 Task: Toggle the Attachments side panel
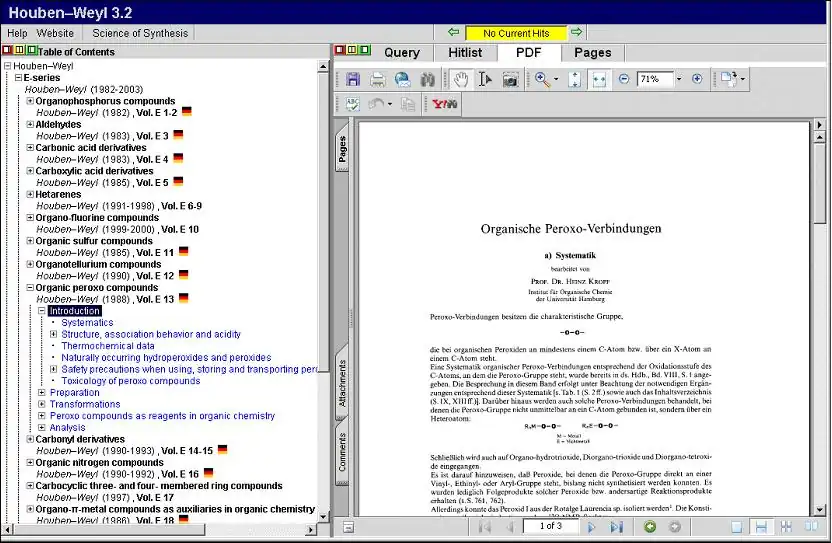click(x=342, y=384)
